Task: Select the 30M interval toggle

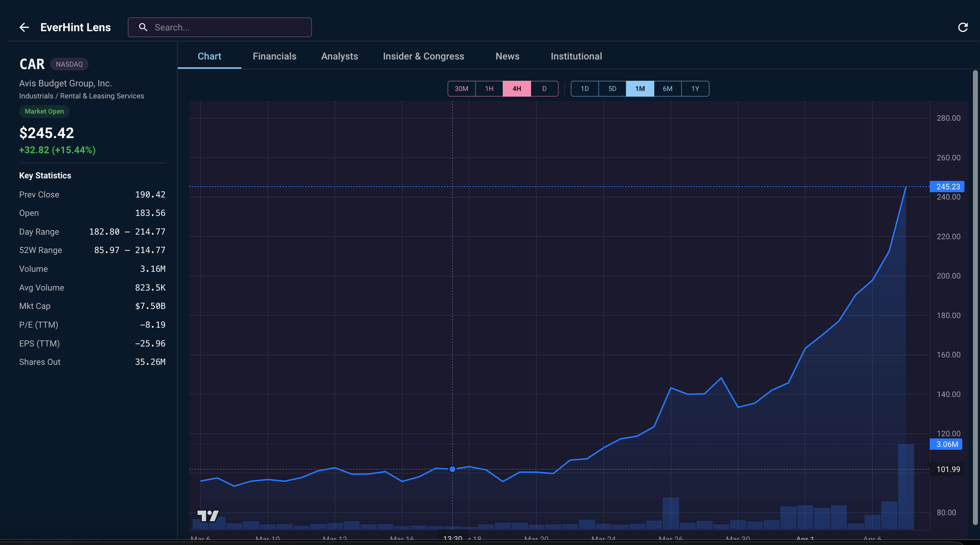Action: tap(461, 89)
